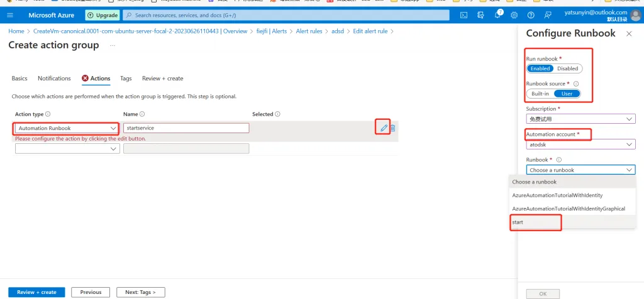The image size is (644, 299).
Task: Show info tooltip for Runbook source
Action: click(576, 84)
